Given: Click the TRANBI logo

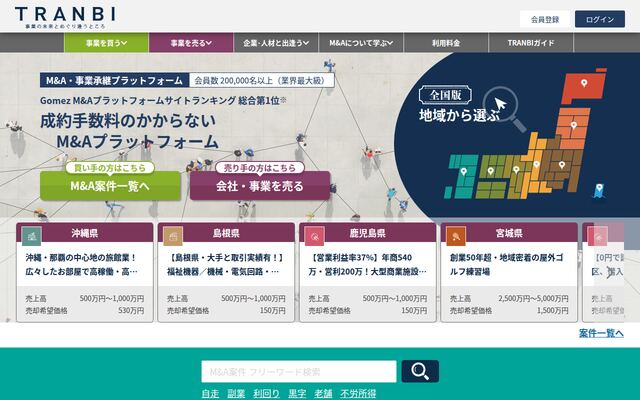Looking at the screenshot, I should pyautogui.click(x=65, y=17).
